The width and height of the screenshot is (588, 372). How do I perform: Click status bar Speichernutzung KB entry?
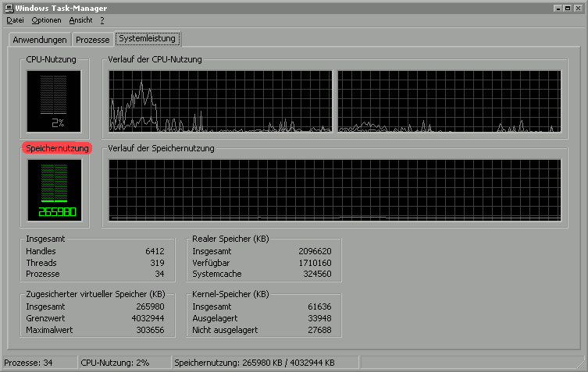click(x=265, y=363)
